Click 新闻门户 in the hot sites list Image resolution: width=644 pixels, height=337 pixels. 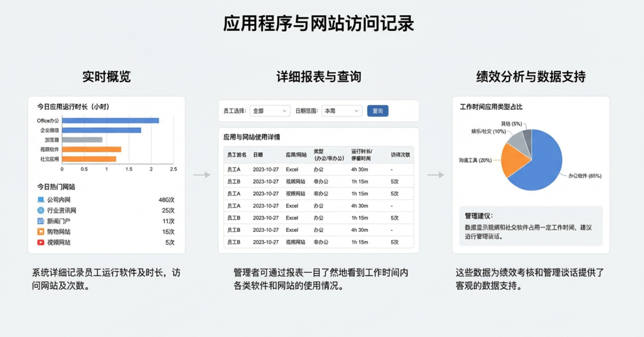coord(59,221)
